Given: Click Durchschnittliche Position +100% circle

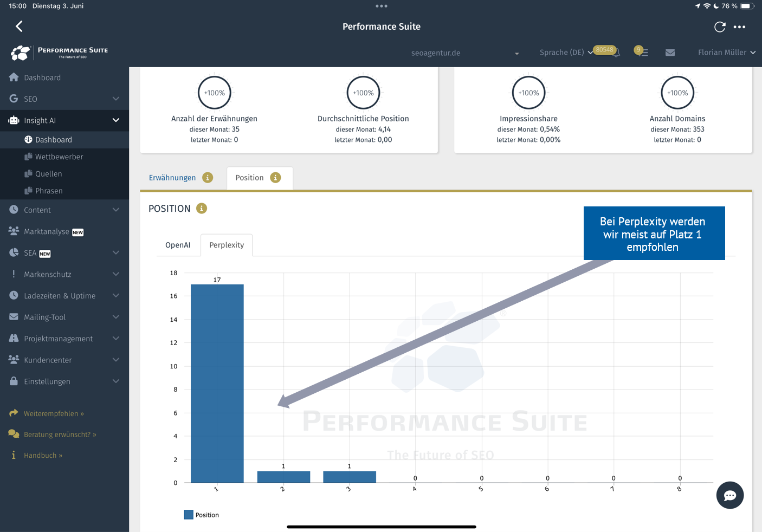Looking at the screenshot, I should coord(363,93).
